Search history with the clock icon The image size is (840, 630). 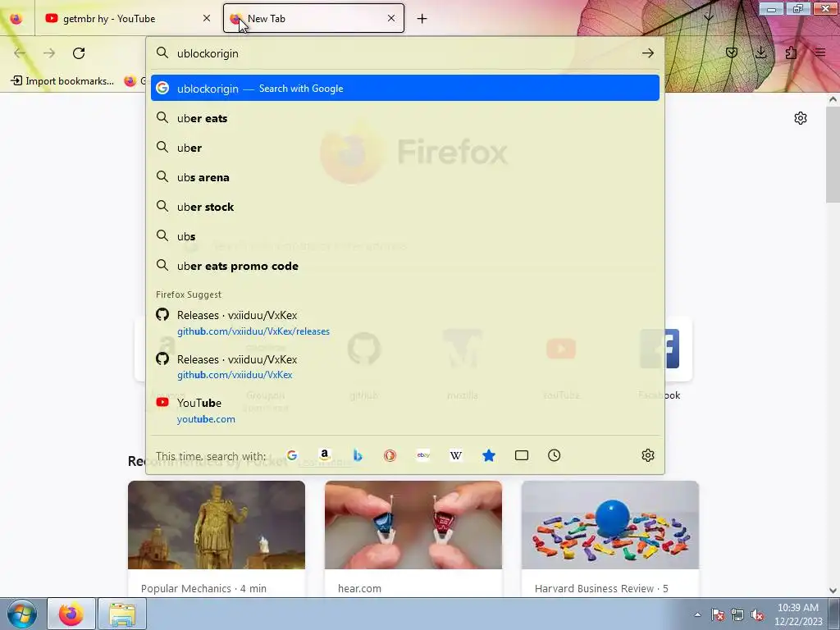554,455
